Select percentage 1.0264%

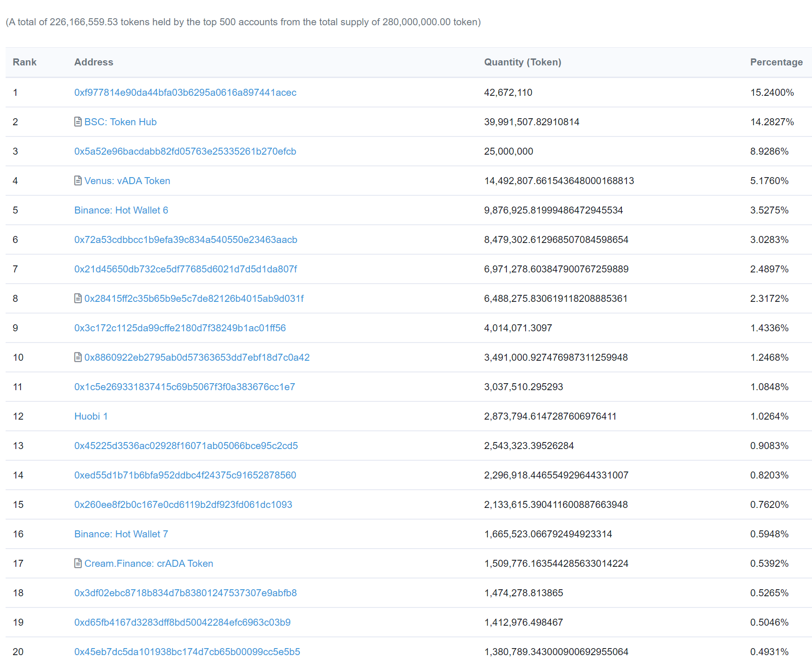click(x=769, y=416)
